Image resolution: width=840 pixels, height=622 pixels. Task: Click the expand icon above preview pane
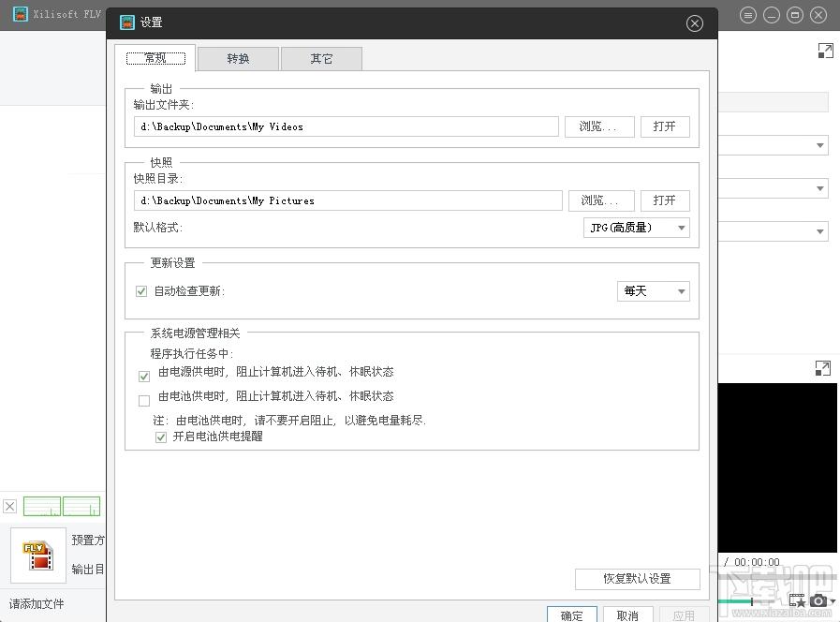coord(823,368)
